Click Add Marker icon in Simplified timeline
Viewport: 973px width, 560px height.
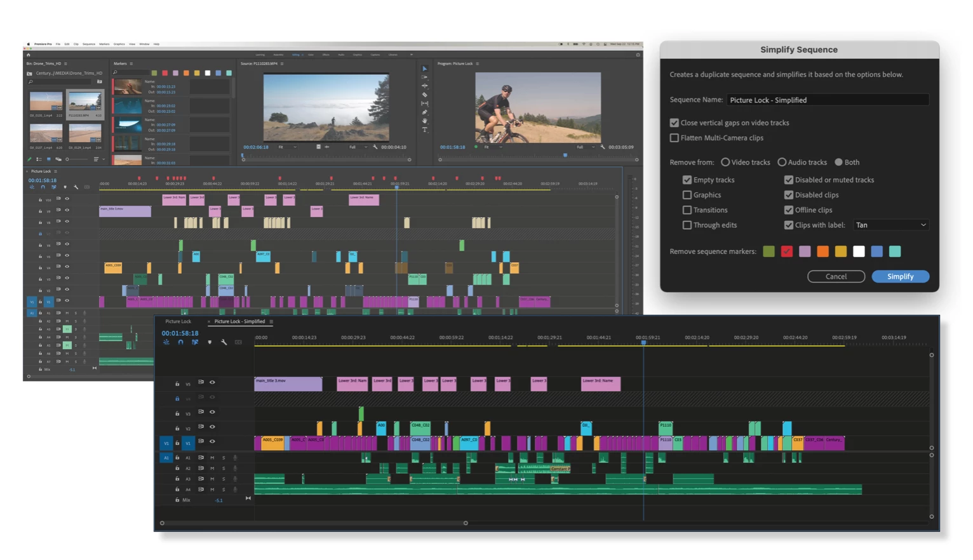[x=210, y=342]
